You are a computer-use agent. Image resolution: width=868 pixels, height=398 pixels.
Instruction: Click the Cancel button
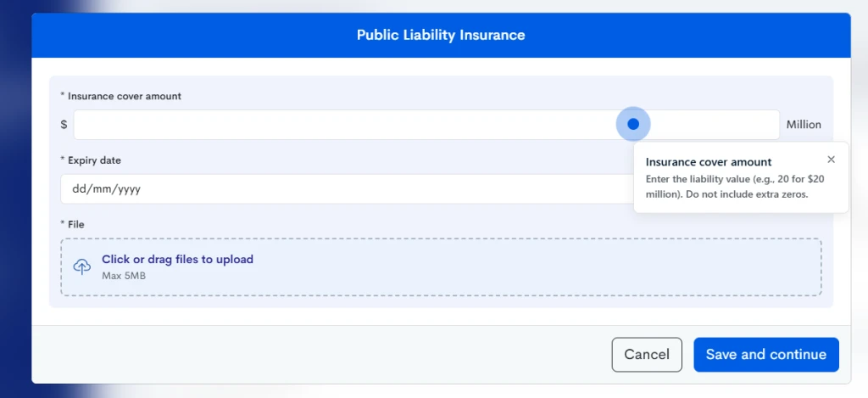[647, 355]
